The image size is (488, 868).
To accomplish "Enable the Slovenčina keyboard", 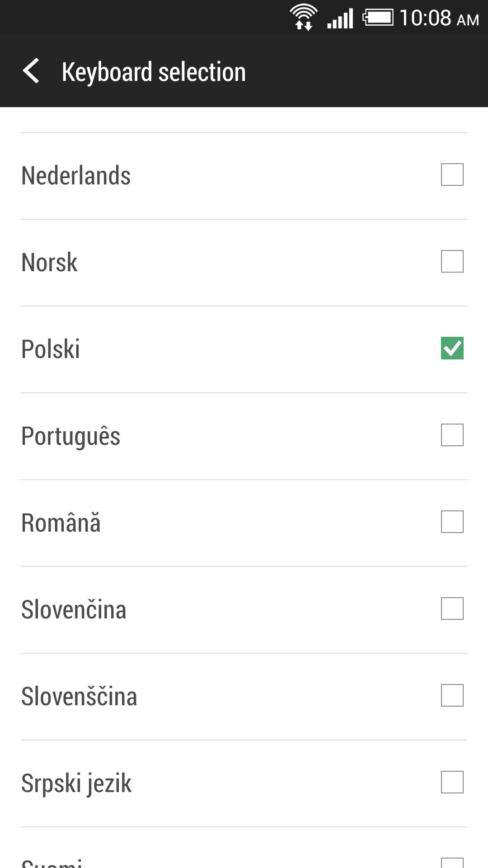I will (x=453, y=609).
